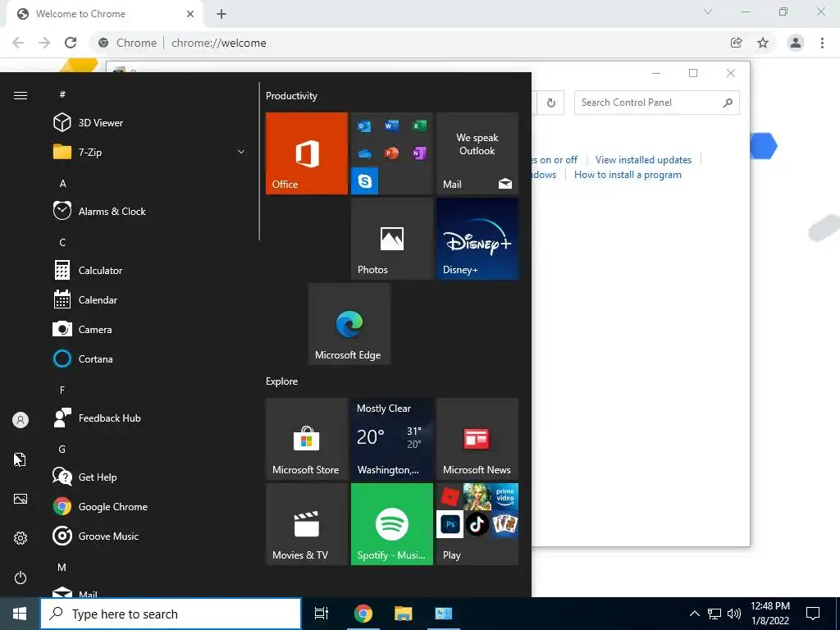Screen dimensions: 840x630
Task: Click the Productivity group title
Action: coord(291,96)
